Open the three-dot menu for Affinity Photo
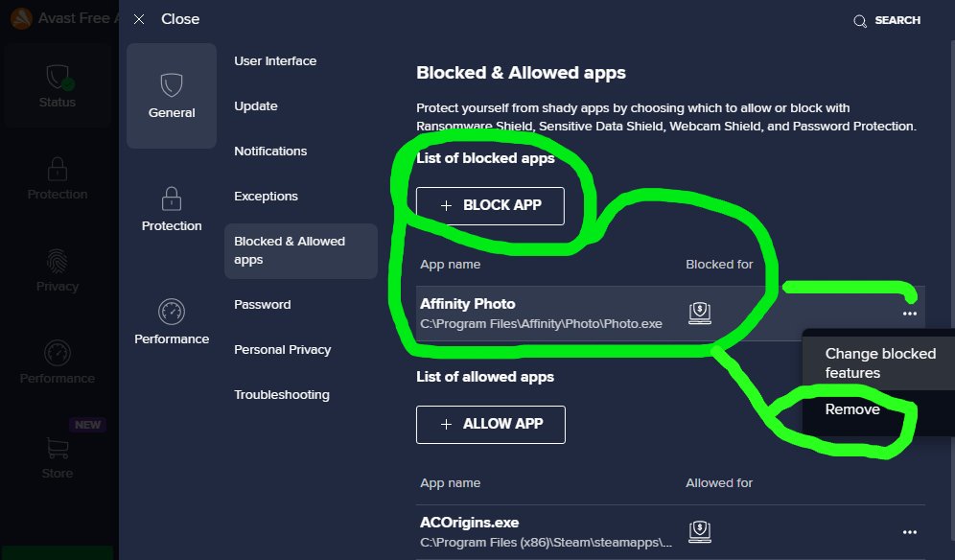955x560 pixels. [x=909, y=314]
